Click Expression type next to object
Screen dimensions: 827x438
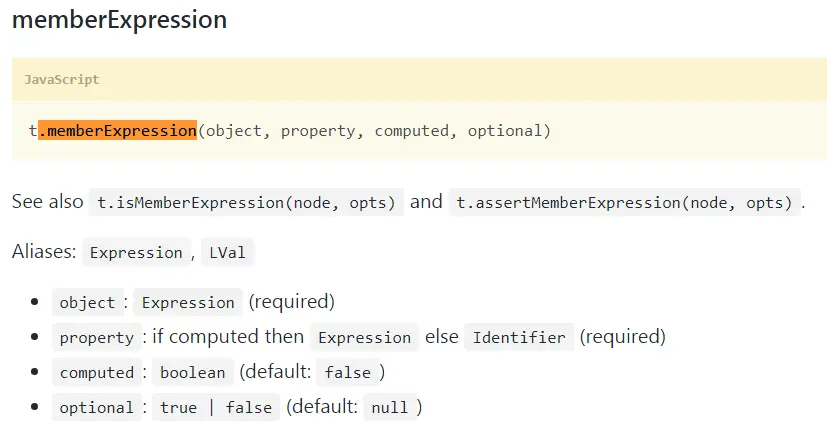[x=188, y=302]
